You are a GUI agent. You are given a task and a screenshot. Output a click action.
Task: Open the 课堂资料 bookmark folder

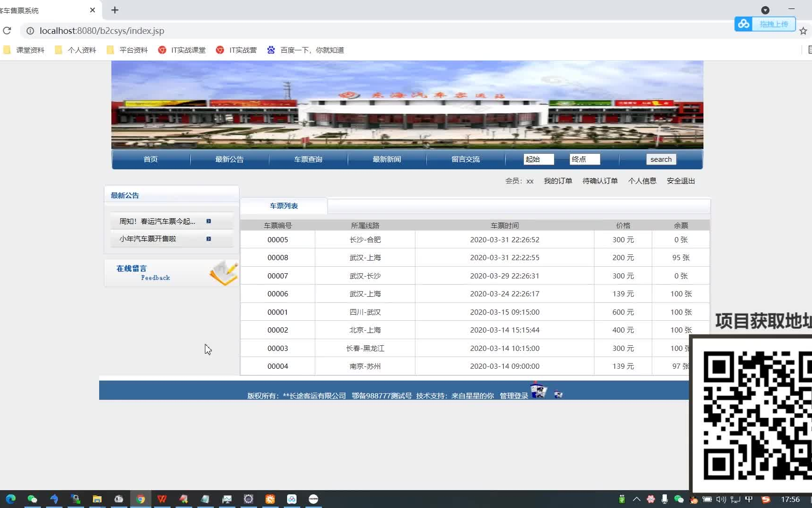(x=24, y=50)
